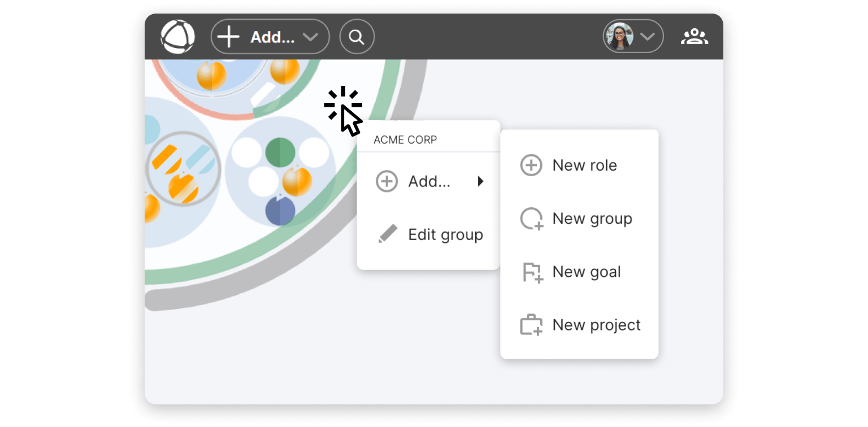Open the people directory icon

[695, 37]
